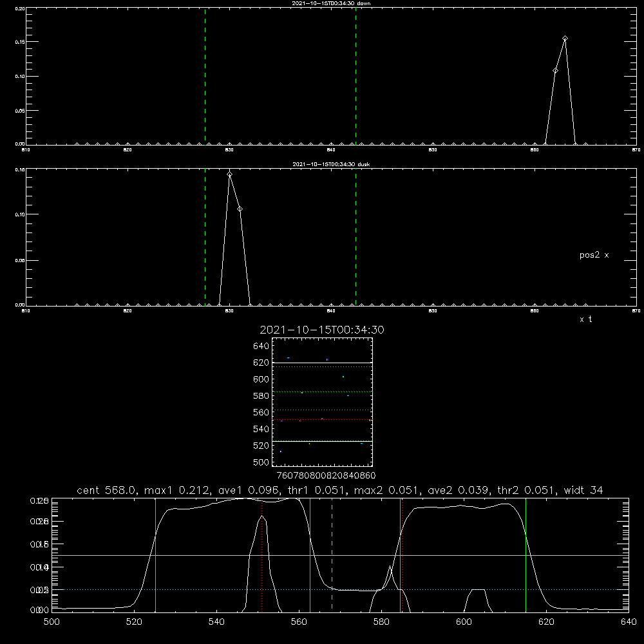Click the large "2021-10-15T00:34:30" middle panel title
644x644 pixels.
(x=322, y=330)
